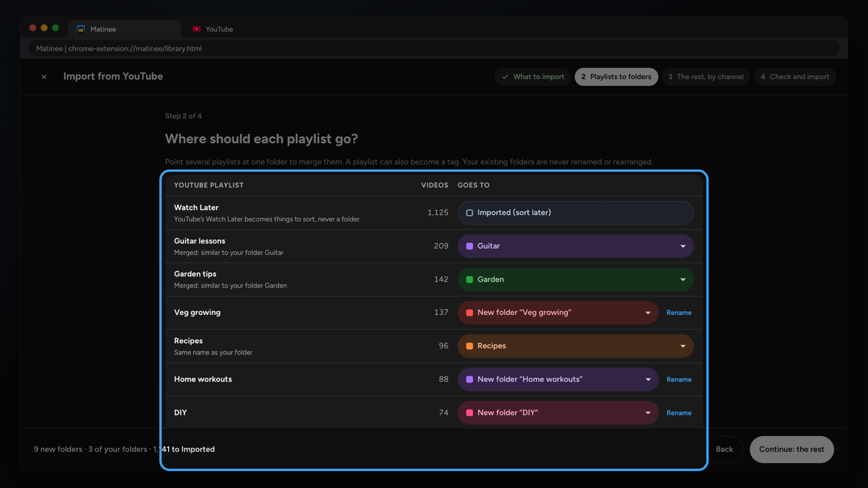Click the YouTube tab logo icon
Image resolution: width=868 pixels, height=488 pixels.
196,29
